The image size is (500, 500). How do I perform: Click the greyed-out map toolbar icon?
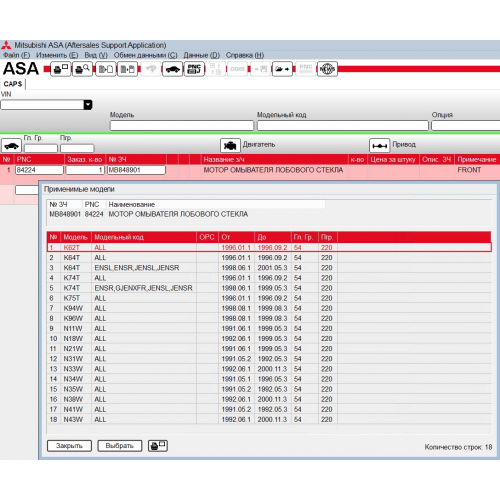point(151,69)
